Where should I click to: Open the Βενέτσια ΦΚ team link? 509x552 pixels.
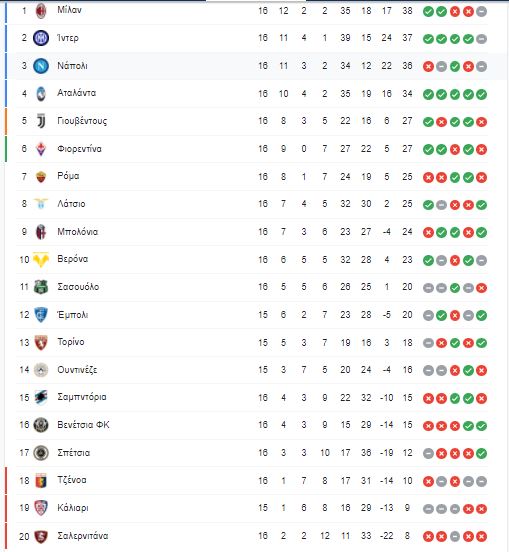(x=83, y=425)
